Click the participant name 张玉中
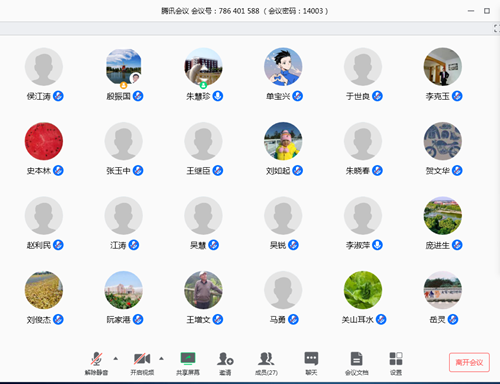500x384 pixels. 118,171
